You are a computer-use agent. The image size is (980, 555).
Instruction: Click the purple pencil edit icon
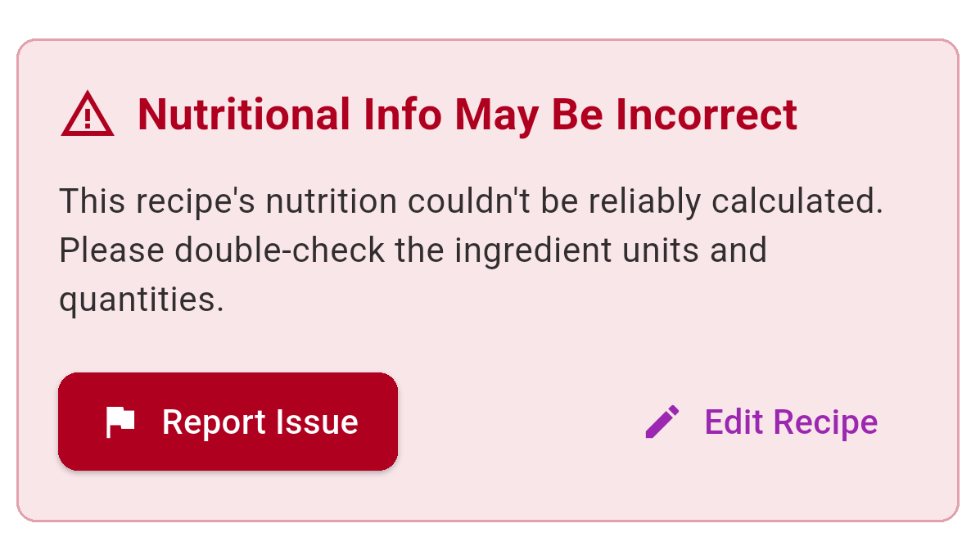pyautogui.click(x=662, y=422)
